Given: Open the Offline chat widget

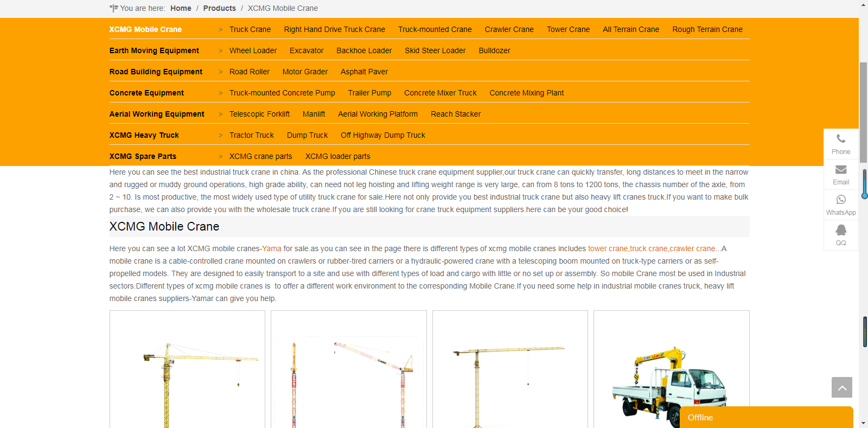Looking at the screenshot, I should pos(766,417).
